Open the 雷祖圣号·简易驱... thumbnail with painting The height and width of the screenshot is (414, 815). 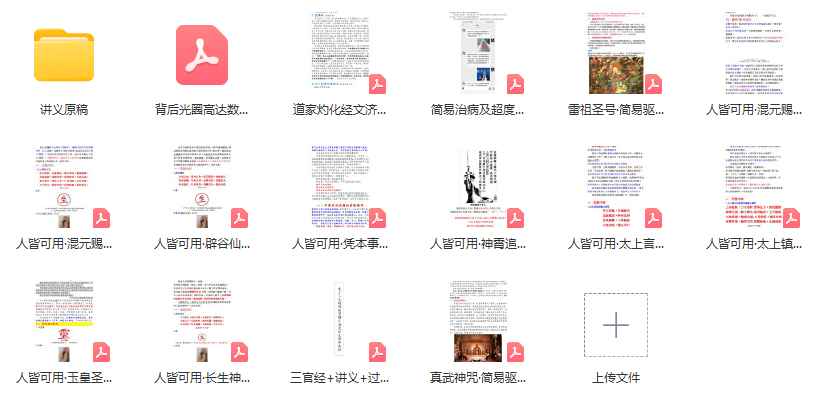[616, 54]
